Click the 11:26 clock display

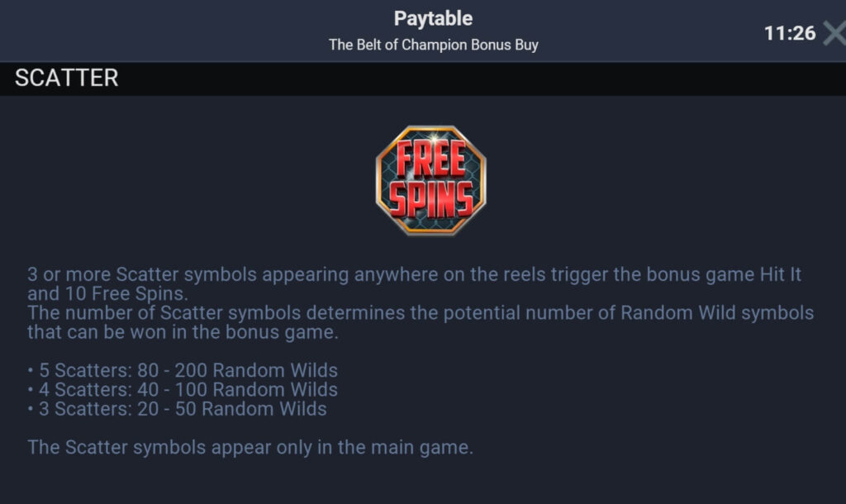pyautogui.click(x=789, y=33)
